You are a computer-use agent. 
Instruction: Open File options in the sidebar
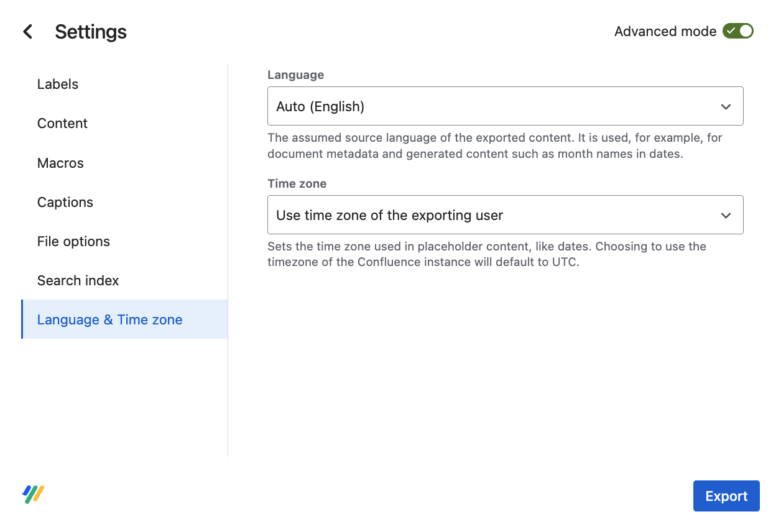[73, 241]
